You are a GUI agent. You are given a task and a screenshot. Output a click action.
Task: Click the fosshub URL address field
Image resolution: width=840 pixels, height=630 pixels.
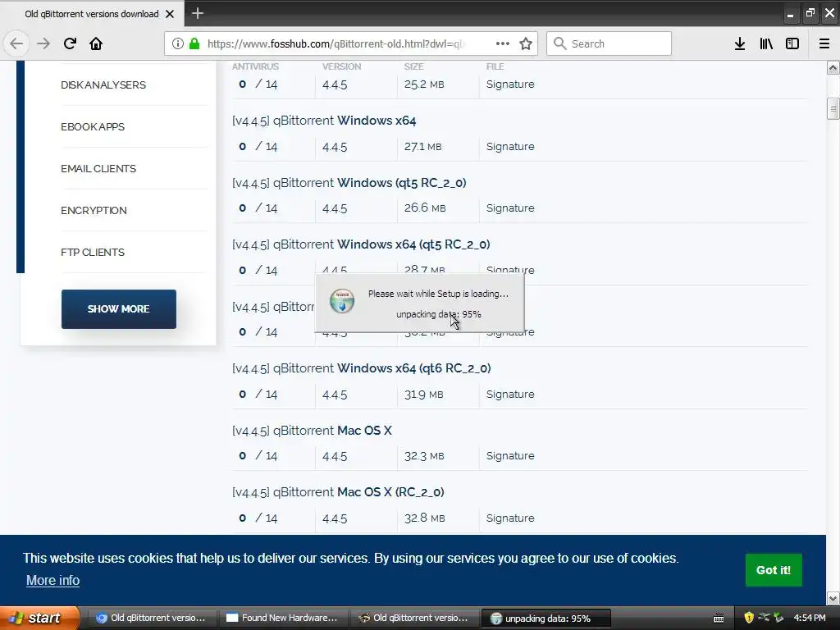[337, 43]
